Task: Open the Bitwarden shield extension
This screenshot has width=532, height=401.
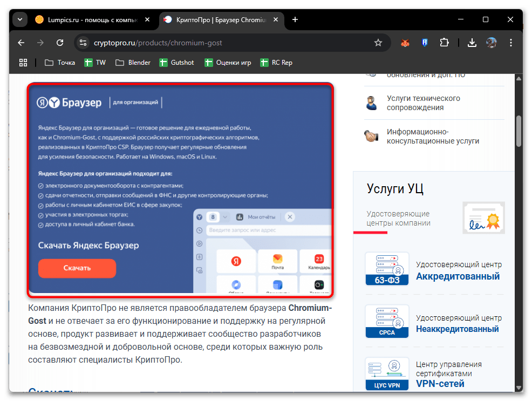Action: click(425, 43)
